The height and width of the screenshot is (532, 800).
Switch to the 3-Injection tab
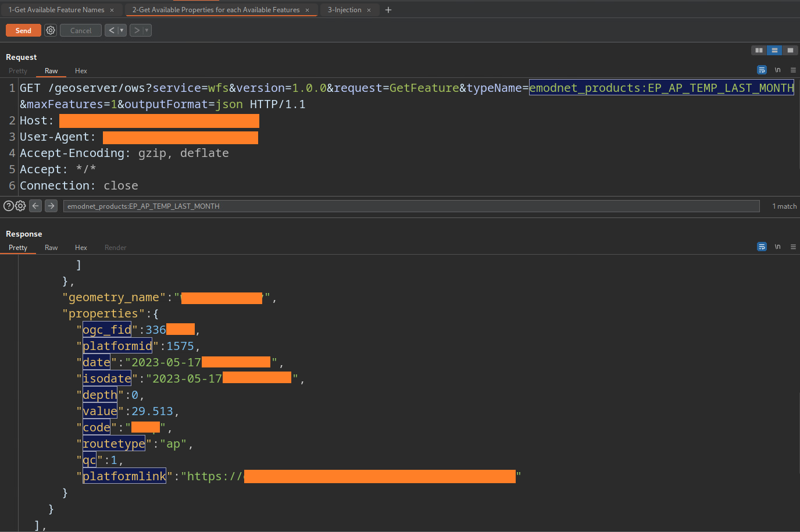point(344,10)
